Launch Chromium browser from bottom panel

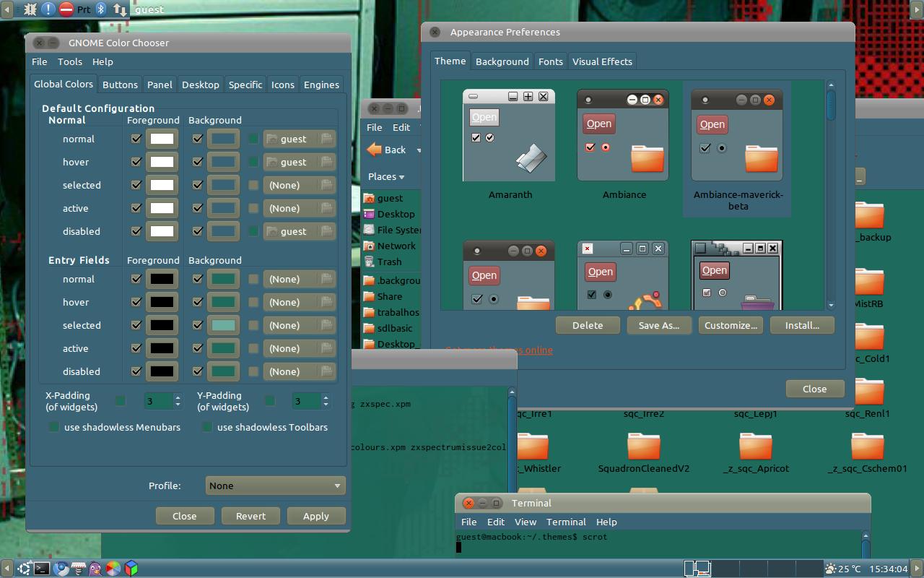(61, 569)
